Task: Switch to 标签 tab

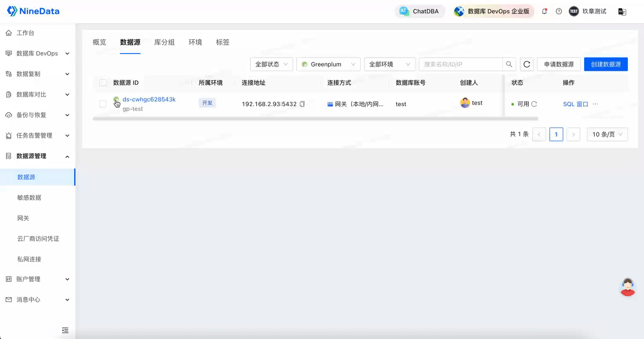Action: coord(223,42)
